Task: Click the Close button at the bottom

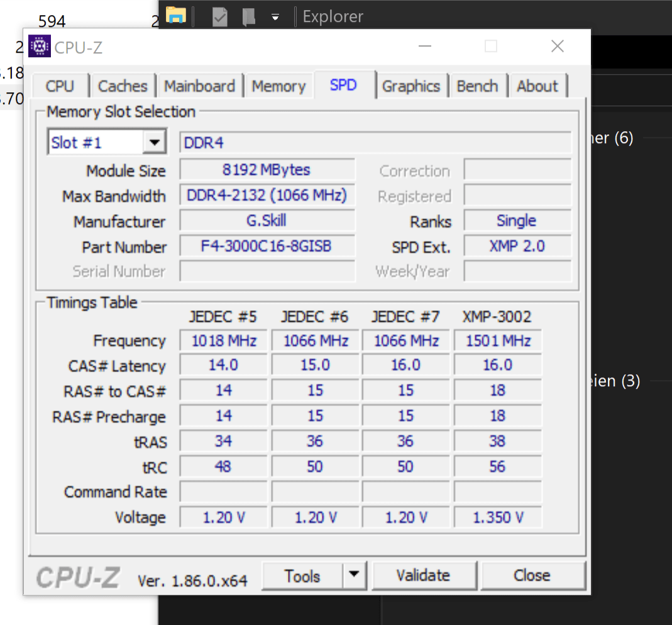Action: tap(532, 576)
